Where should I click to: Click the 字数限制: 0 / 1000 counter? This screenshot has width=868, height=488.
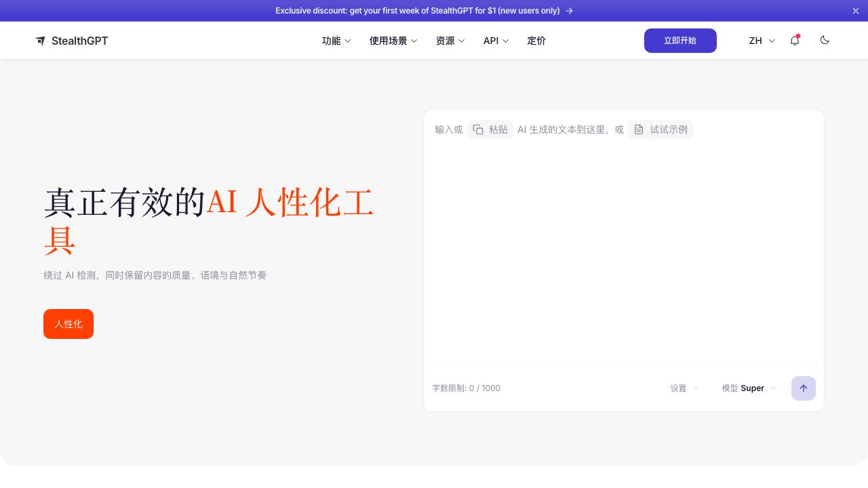(x=466, y=388)
